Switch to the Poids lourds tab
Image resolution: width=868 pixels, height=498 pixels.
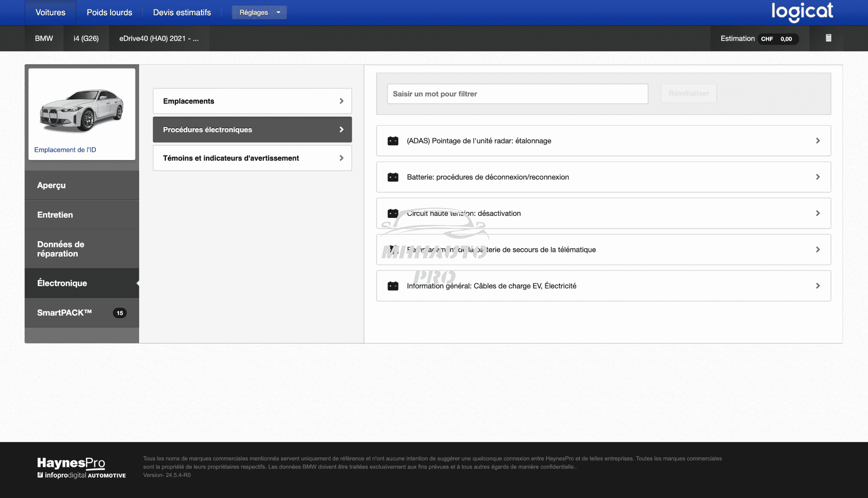109,12
